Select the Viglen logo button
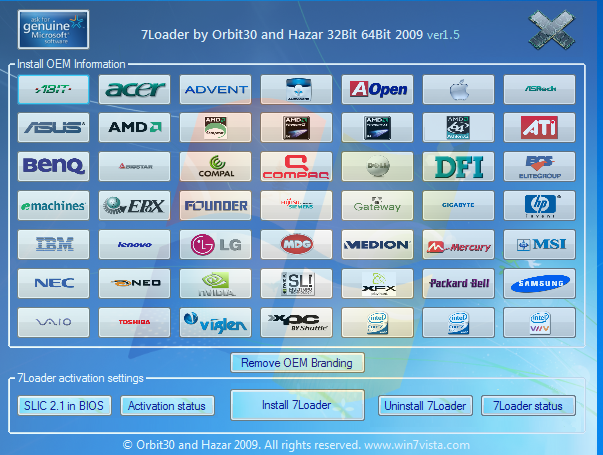The height and width of the screenshot is (455, 603). click(x=215, y=322)
